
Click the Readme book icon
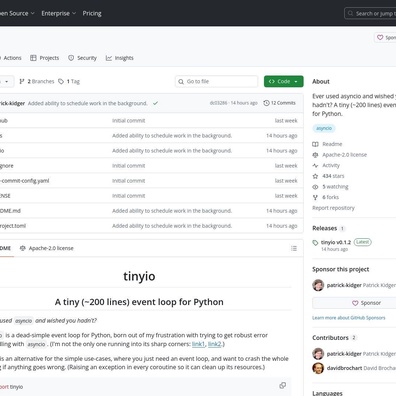[315, 144]
